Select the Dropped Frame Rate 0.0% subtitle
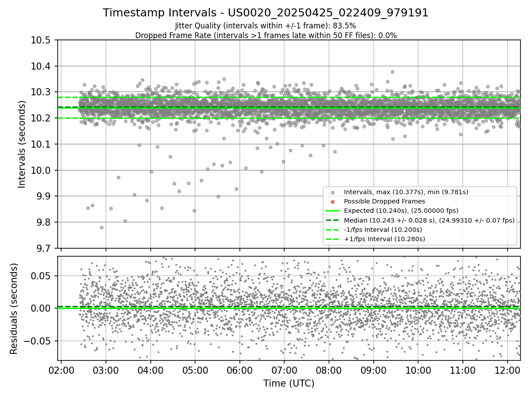Screen dimensions: 532x399 click(x=266, y=35)
